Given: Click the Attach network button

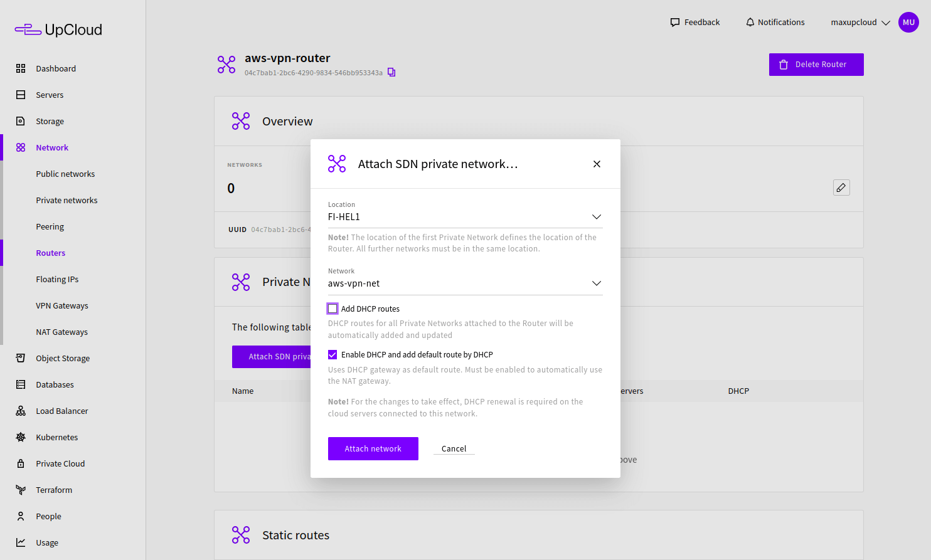Looking at the screenshot, I should (x=373, y=449).
